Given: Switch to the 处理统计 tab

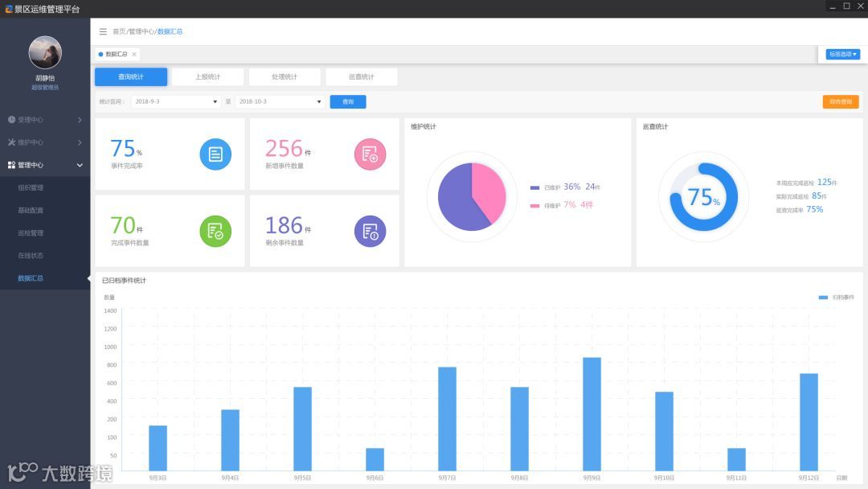Looking at the screenshot, I should (285, 77).
